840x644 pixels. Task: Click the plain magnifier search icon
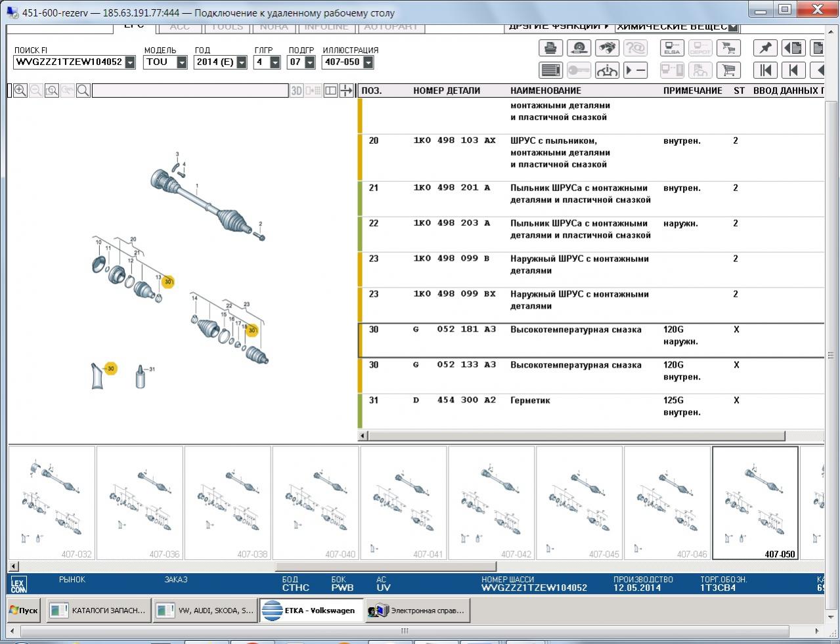coord(83,91)
